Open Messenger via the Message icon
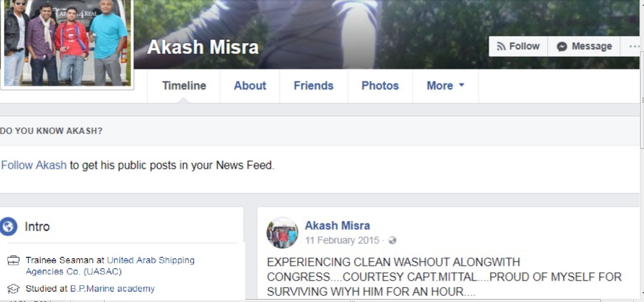Image resolution: width=644 pixels, height=302 pixels. click(584, 46)
